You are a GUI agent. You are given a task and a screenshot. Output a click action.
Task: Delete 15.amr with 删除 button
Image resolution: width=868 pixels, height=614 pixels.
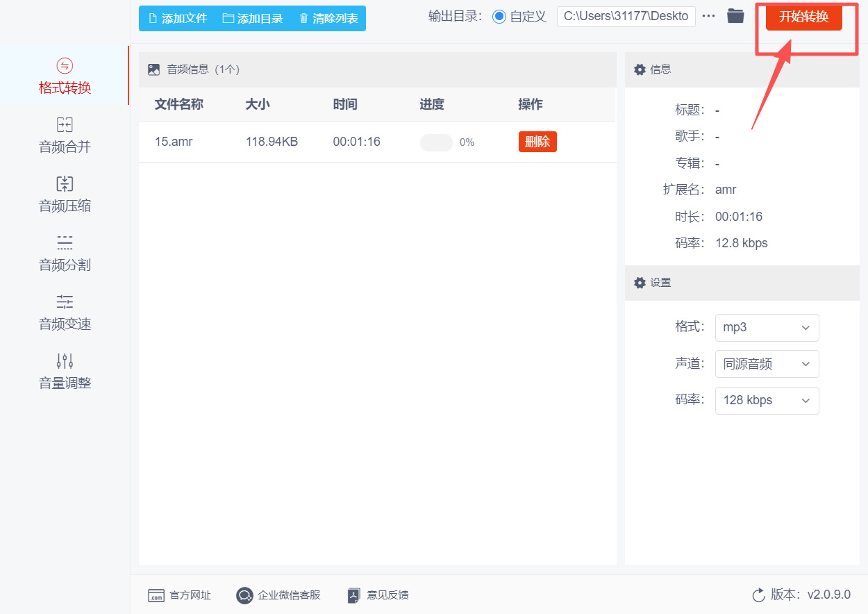coord(537,142)
